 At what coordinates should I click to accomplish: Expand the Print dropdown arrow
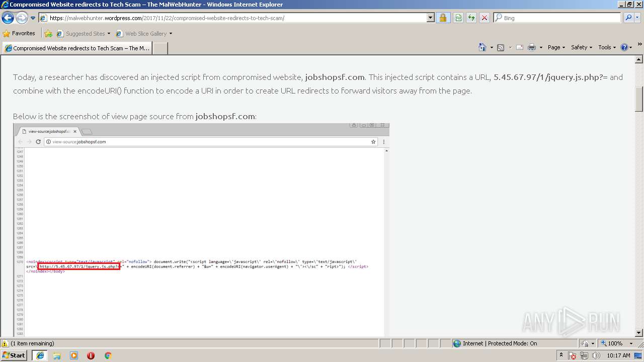click(541, 47)
